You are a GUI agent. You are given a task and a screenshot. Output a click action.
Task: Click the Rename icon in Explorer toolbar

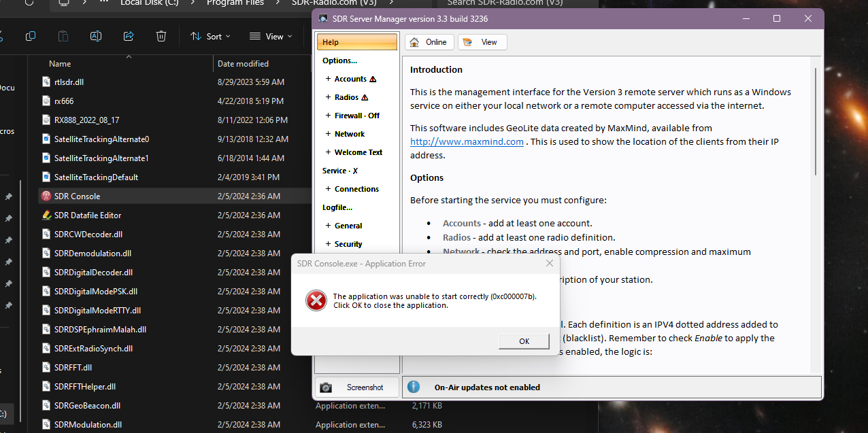(95, 35)
